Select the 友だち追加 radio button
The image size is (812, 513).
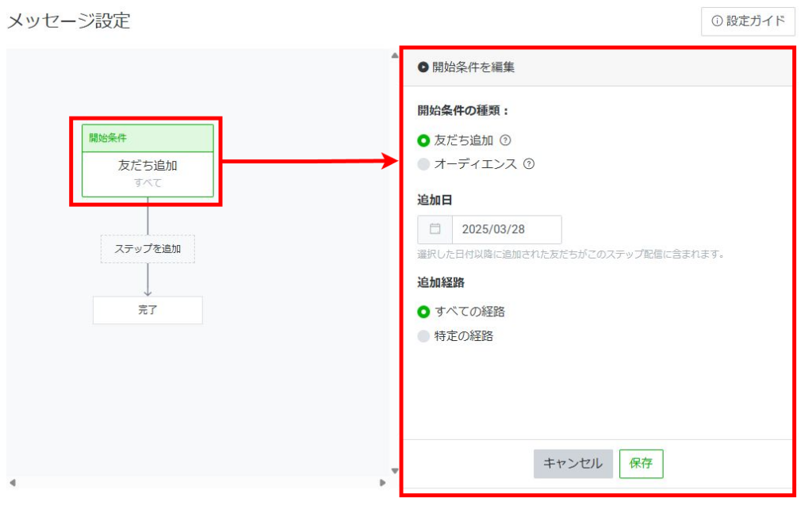[x=423, y=141]
